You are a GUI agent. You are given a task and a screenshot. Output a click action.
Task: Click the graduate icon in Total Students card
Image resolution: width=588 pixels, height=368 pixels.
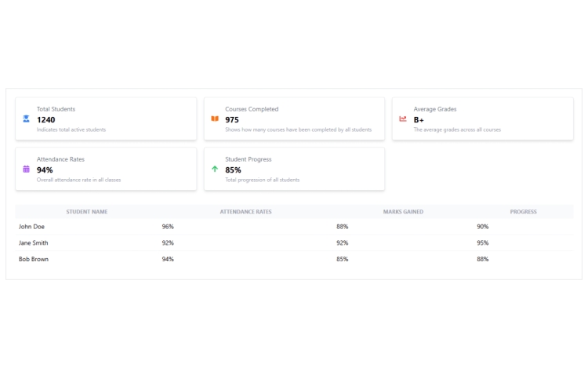(x=26, y=119)
